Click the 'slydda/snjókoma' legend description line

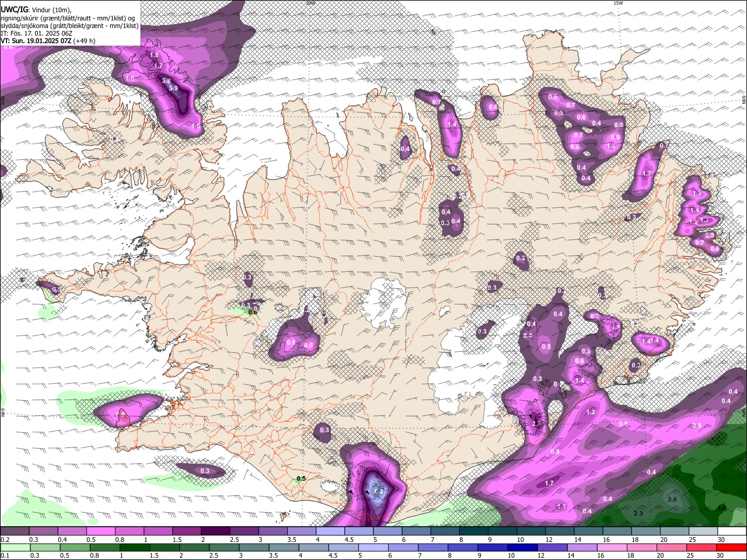click(69, 26)
